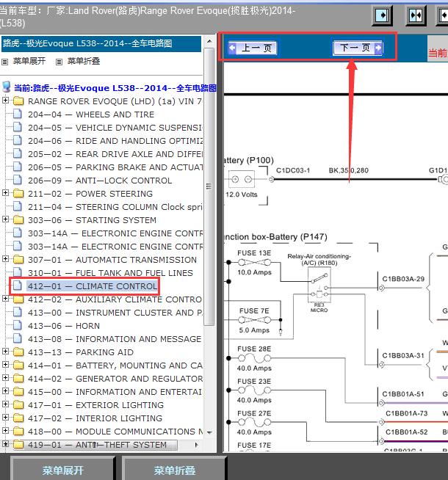This screenshot has width=448, height=480.
Task: Click the 当前:路虎--极光Evoque L538 root node
Action: [115, 88]
